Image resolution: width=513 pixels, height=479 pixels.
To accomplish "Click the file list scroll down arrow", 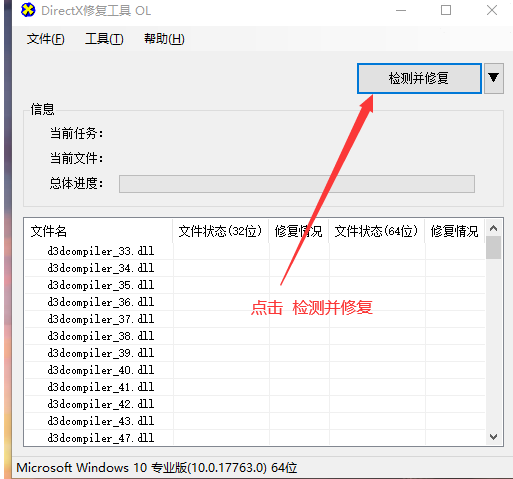I will point(494,436).
